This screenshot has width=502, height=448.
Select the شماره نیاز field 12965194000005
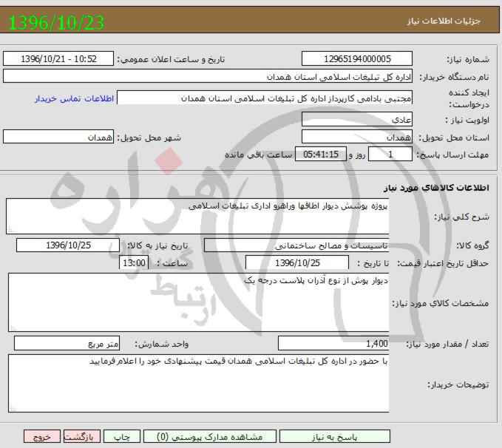(357, 59)
